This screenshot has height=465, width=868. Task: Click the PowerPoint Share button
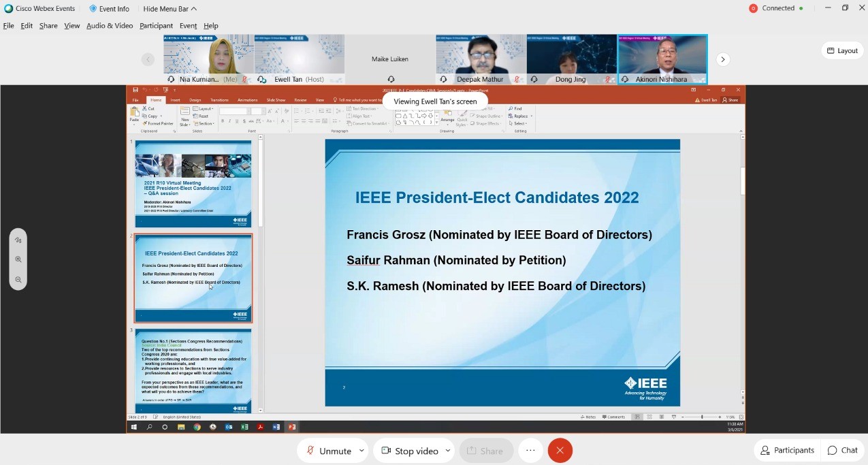(730, 100)
